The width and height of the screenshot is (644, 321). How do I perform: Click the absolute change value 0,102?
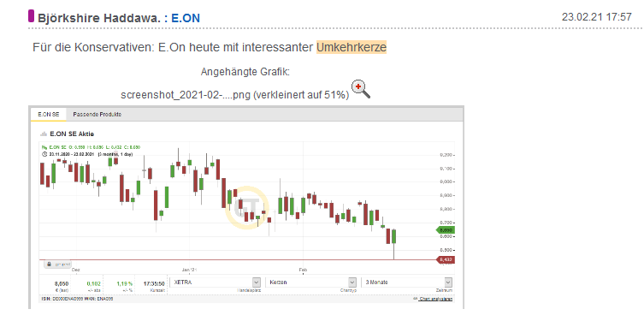(93, 283)
